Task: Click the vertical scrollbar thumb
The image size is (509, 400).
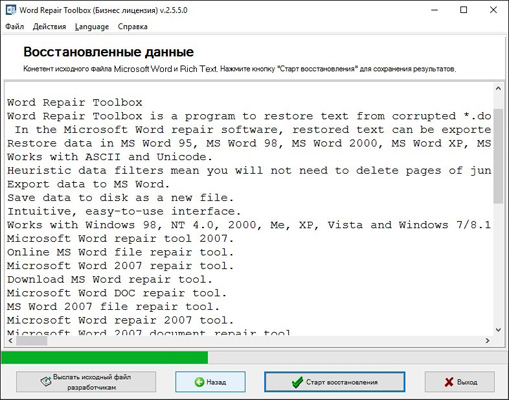Action: coord(498,156)
